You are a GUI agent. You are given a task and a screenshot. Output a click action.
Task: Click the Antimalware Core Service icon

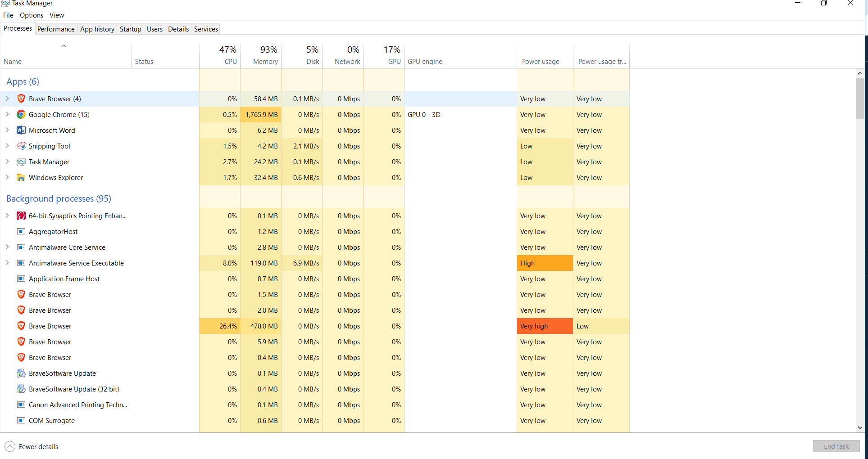21,247
